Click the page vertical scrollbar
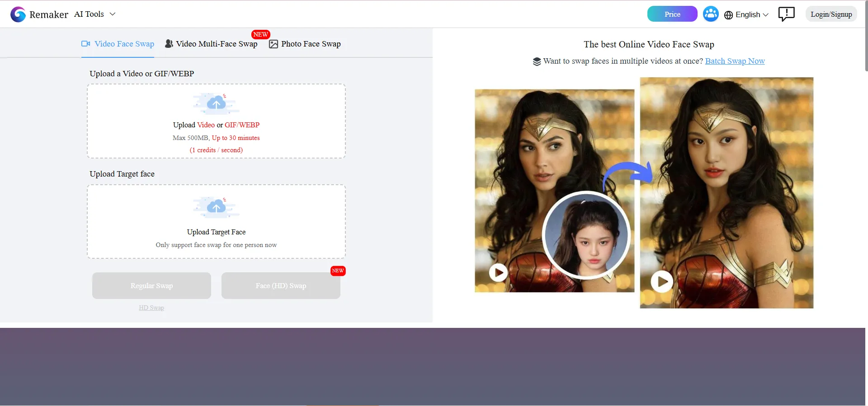 pyautogui.click(x=866, y=36)
